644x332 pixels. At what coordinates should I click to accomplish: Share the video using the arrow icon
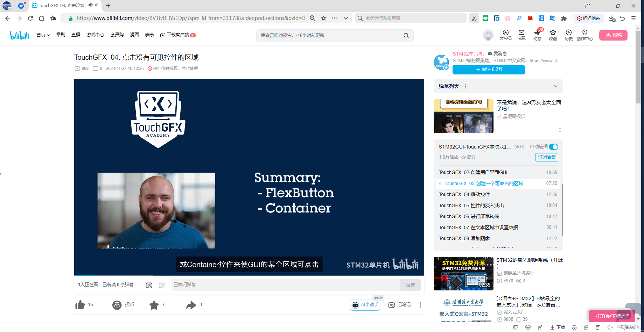[191, 305]
